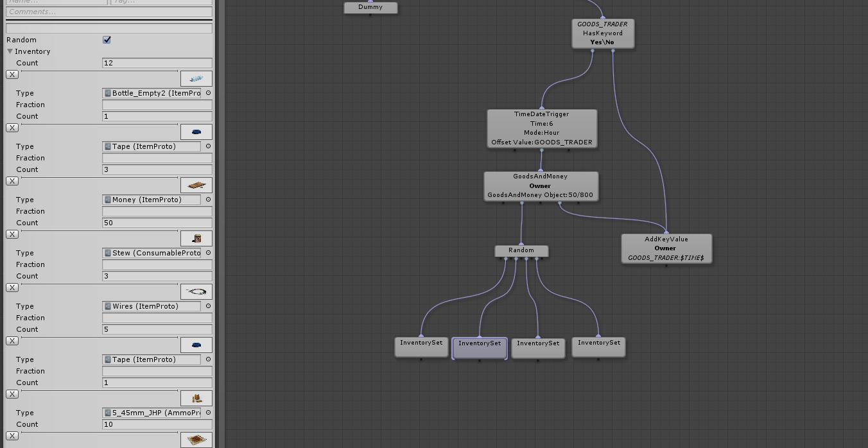868x448 pixels.
Task: Click the Stew consumable preview icon
Action: [196, 238]
